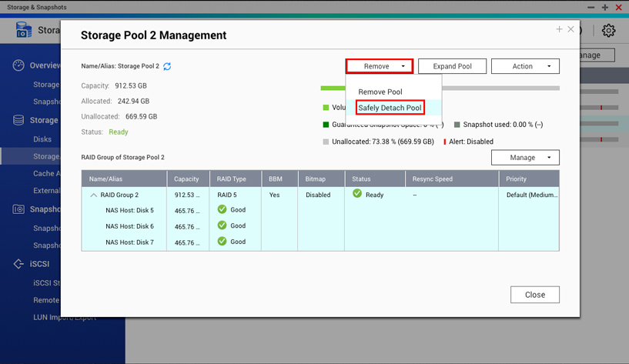Click the Name/Alias column header
629x364 pixels.
pyautogui.click(x=124, y=179)
